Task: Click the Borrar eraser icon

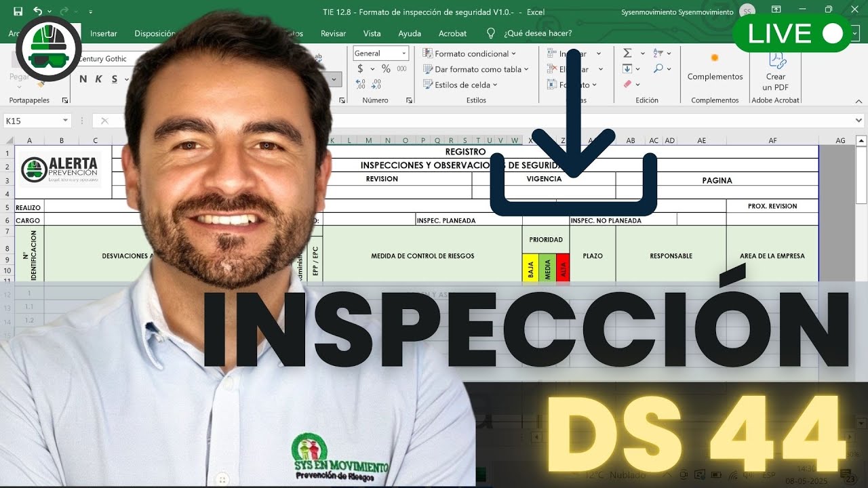Action: 627,84
